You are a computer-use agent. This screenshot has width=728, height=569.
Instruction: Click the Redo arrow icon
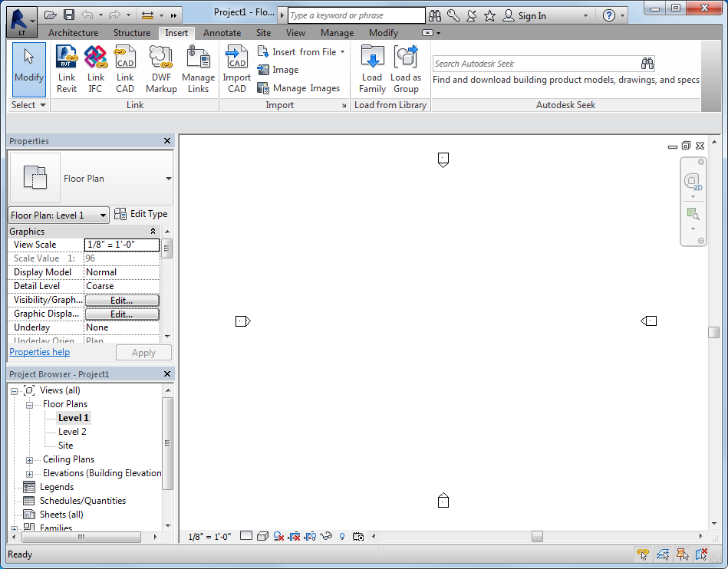(114, 15)
